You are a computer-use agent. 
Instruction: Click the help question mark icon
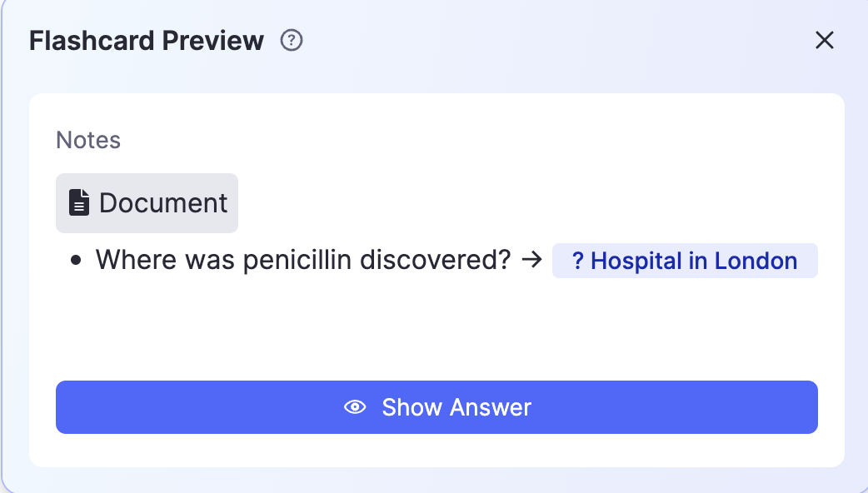pos(292,40)
